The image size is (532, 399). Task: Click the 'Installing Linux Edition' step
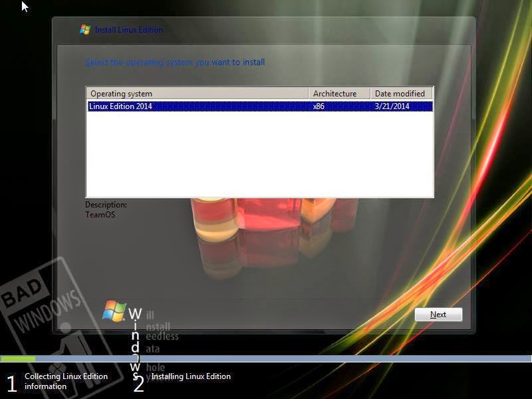[x=191, y=376]
